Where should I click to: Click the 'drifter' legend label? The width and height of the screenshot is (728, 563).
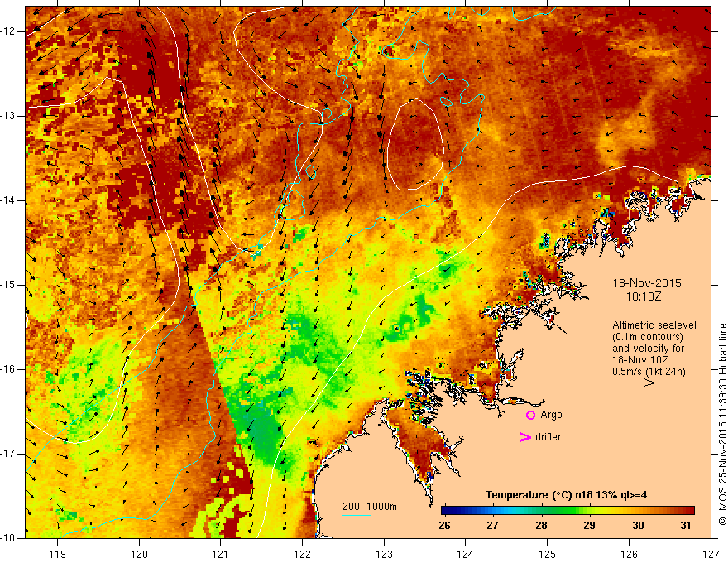coord(548,437)
